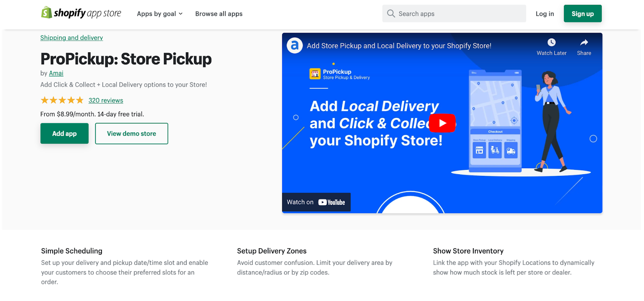Click the Show Store Inventory heading
Image resolution: width=644 pixels, height=301 pixels.
(x=468, y=251)
